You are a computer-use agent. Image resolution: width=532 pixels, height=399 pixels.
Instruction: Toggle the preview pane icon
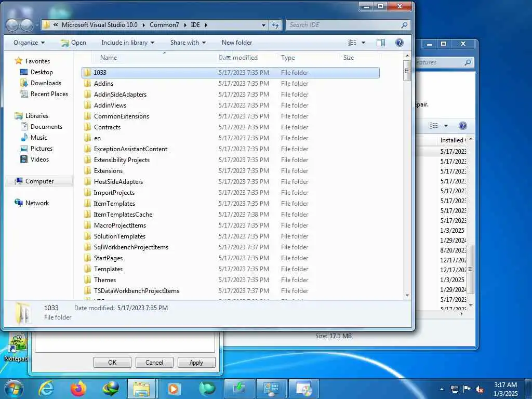[x=381, y=43]
